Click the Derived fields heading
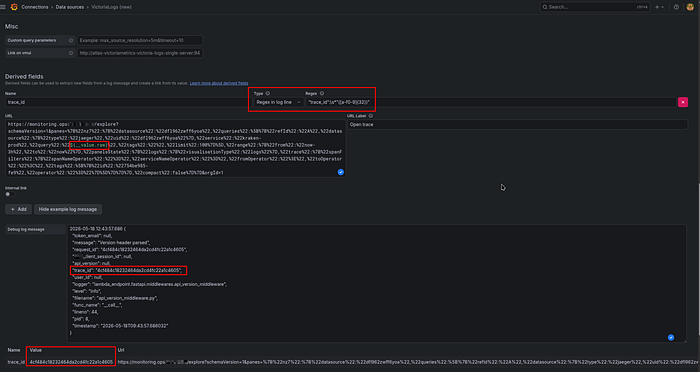 [x=24, y=76]
